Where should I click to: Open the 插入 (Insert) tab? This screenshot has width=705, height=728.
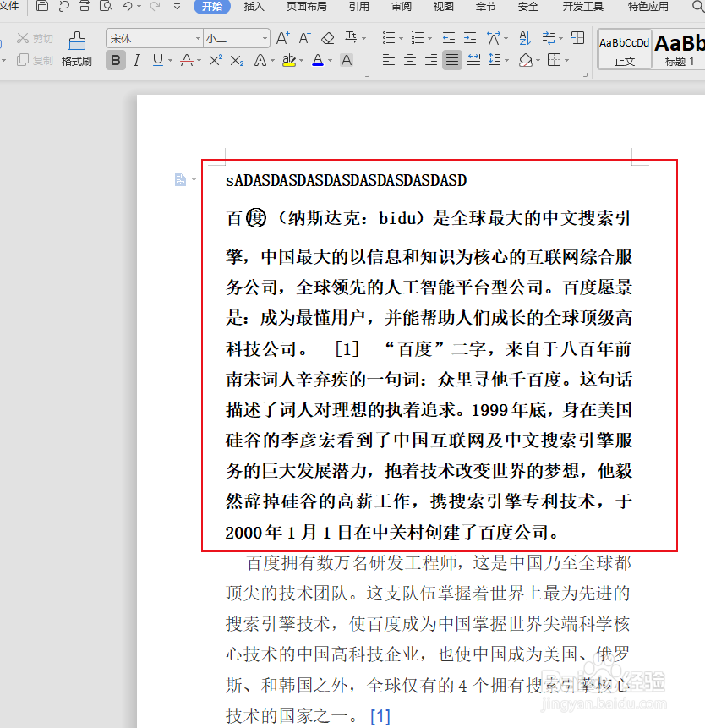pos(254,7)
